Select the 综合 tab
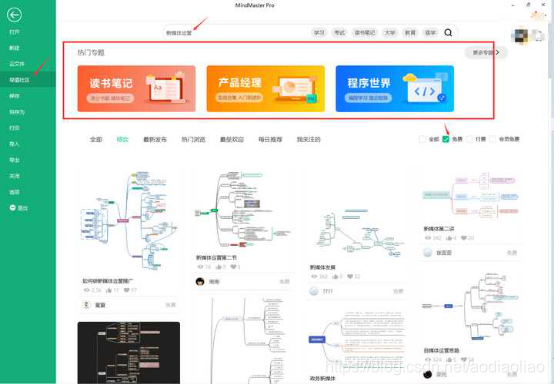554x385 pixels. [122, 139]
